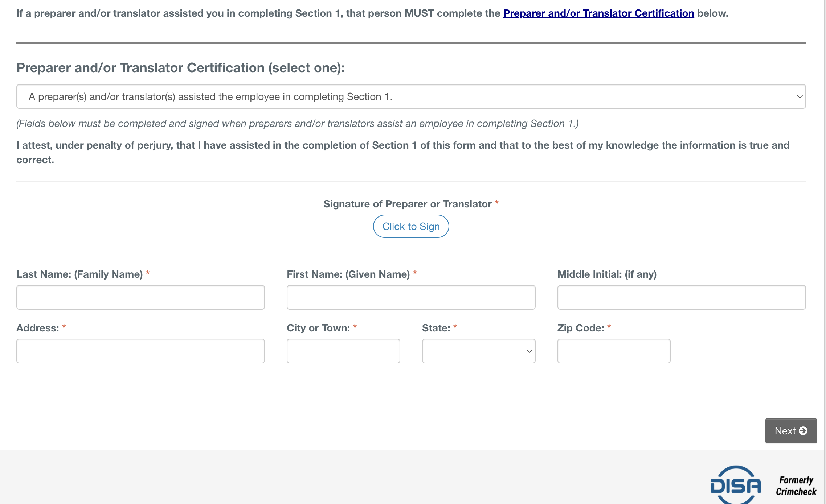The height and width of the screenshot is (504, 826).
Task: Open Preparer/Translator Certification dropdown
Action: coord(410,96)
